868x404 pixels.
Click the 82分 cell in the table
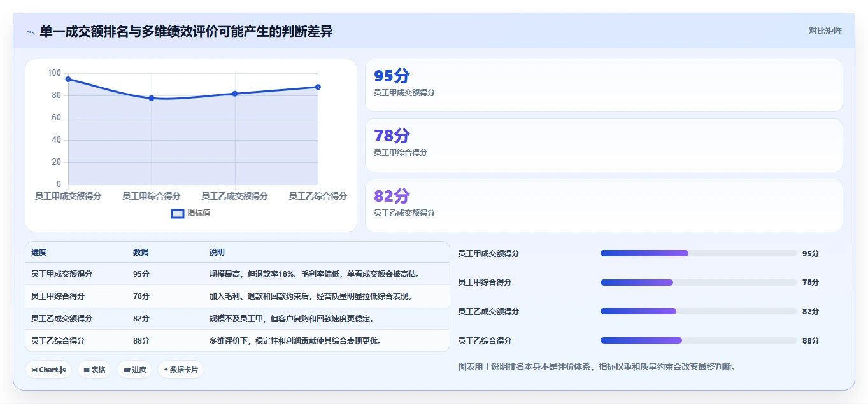pyautogui.click(x=141, y=319)
